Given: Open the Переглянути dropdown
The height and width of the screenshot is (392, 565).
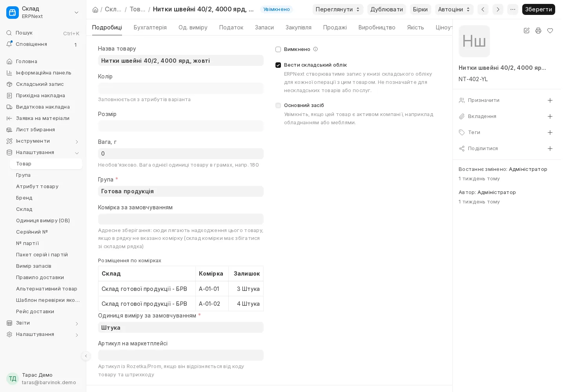Looking at the screenshot, I should point(338,9).
